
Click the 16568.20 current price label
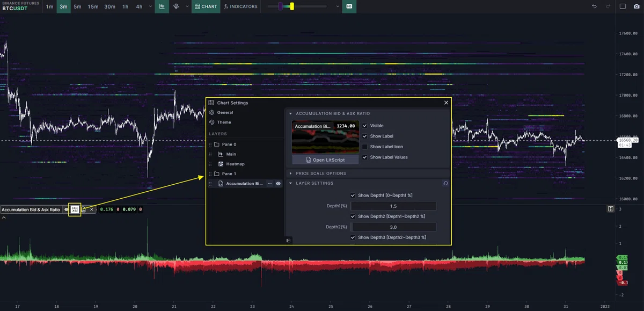pos(628,140)
